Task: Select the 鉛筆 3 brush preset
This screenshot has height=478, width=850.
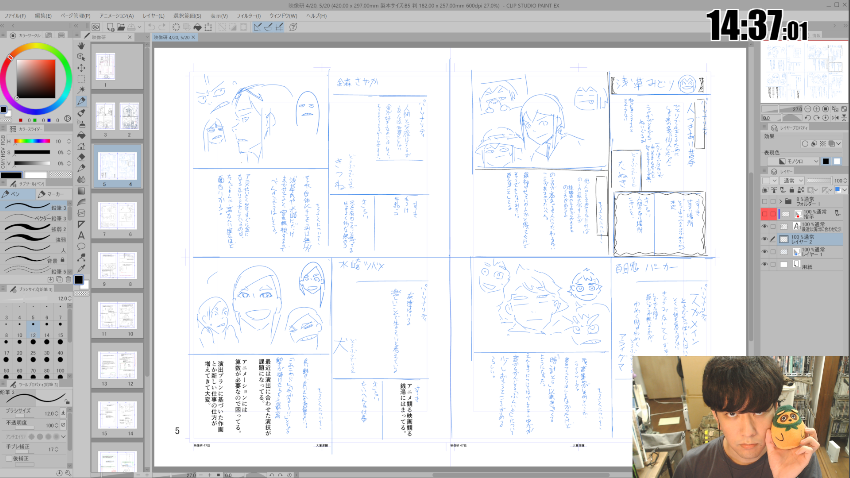Action: [x=36, y=207]
